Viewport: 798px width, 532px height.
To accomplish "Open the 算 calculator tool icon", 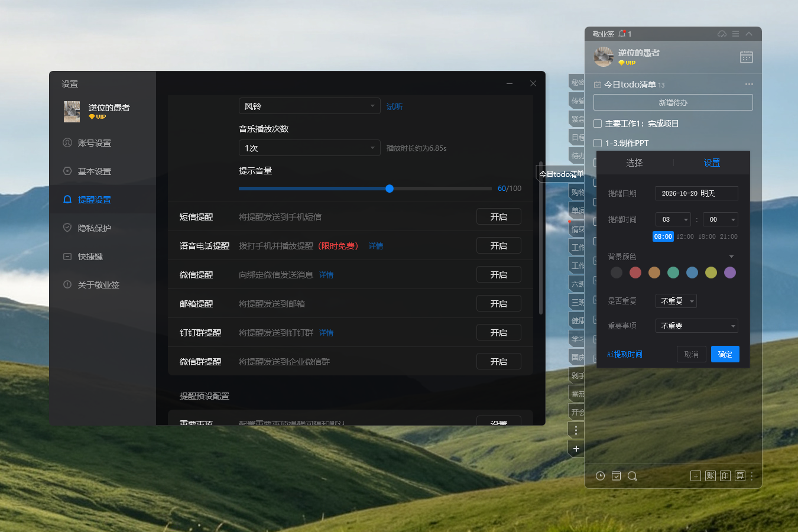I will (740, 476).
